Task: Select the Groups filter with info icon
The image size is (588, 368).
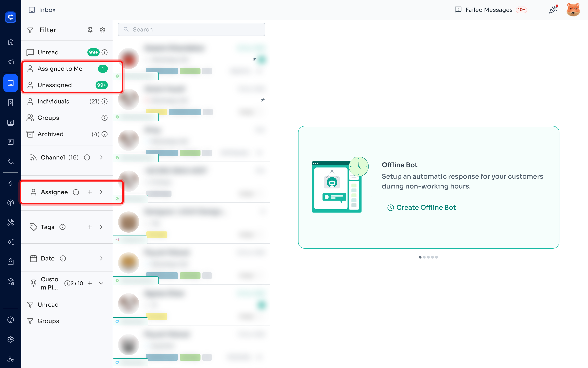Action: (x=67, y=118)
